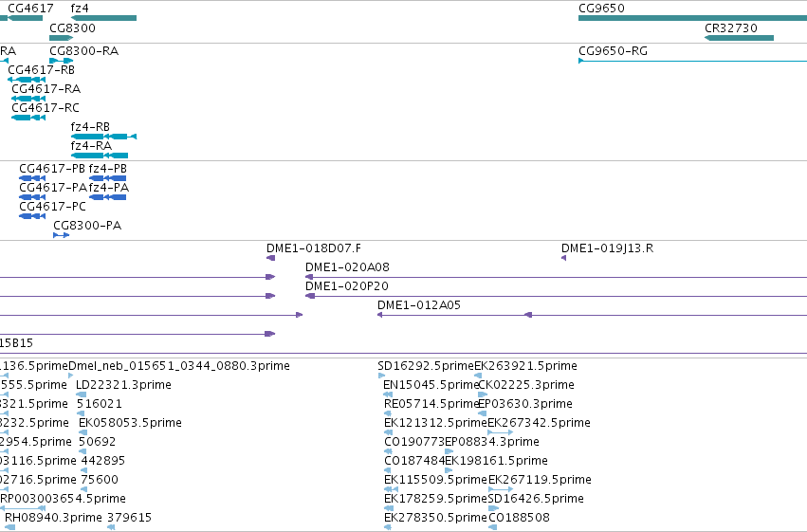Click the EK267119.5prime EST
The height and width of the screenshot is (532, 807).
(x=501, y=489)
